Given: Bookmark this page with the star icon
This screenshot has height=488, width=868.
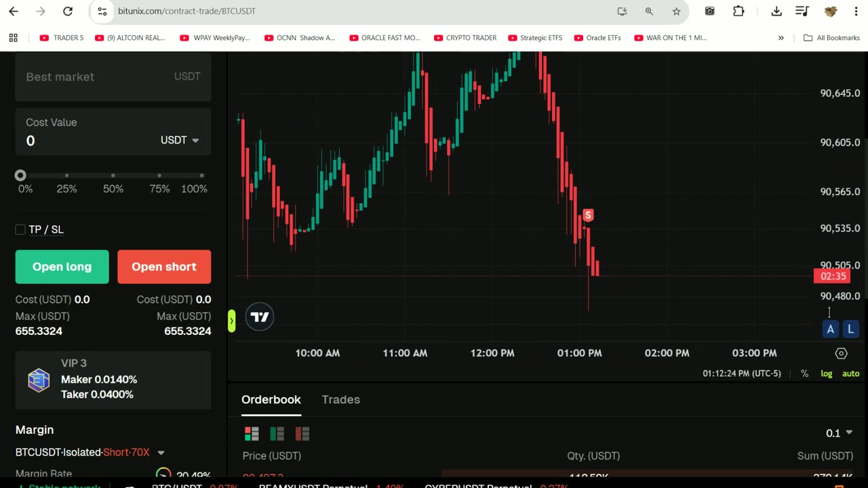Looking at the screenshot, I should click(676, 11).
